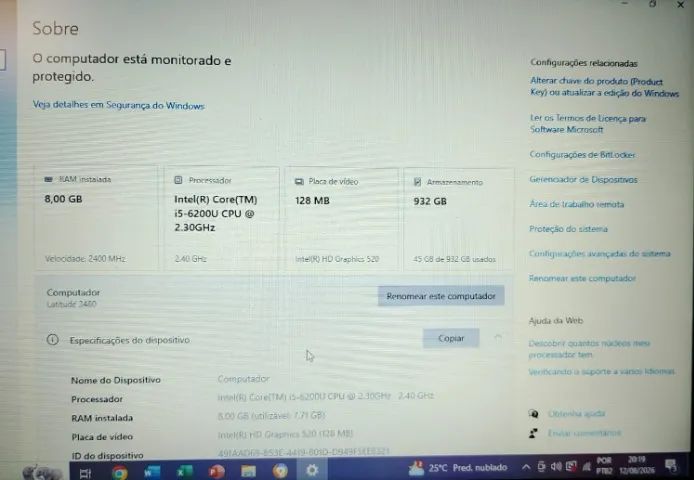This screenshot has width=694, height=480.
Task: Open File Explorer from the taskbar
Action: click(x=248, y=471)
